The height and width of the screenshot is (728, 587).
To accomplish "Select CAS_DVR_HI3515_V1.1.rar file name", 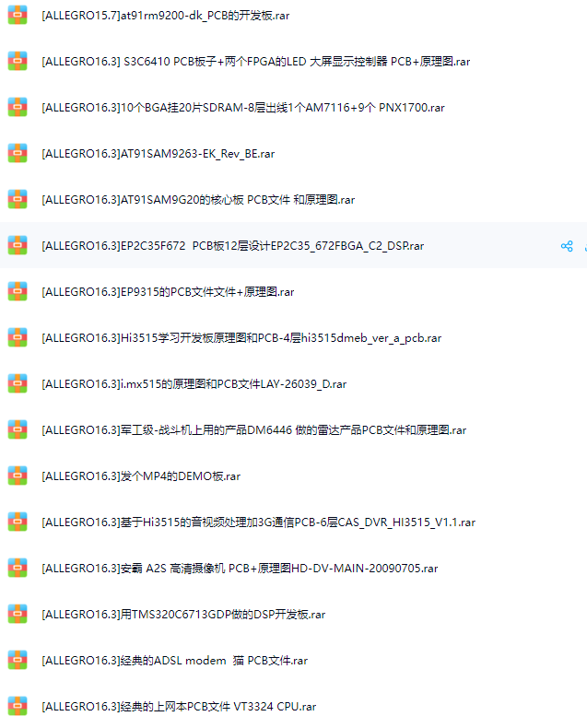I will pyautogui.click(x=258, y=522).
